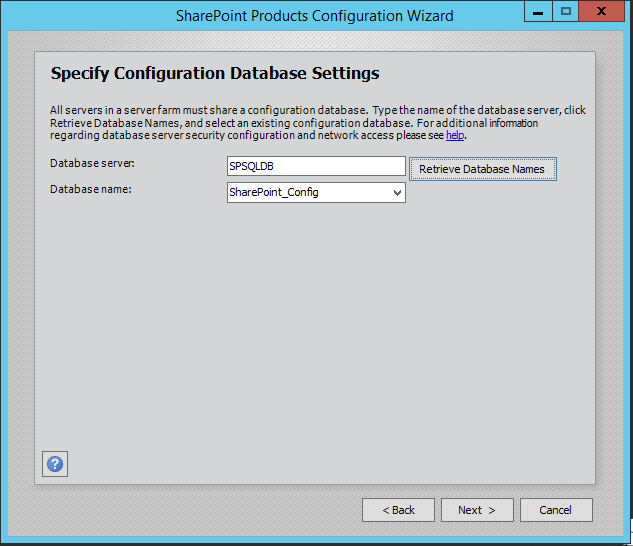Focus the Database server input field
Image resolution: width=633 pixels, height=546 pixels.
coord(316,166)
